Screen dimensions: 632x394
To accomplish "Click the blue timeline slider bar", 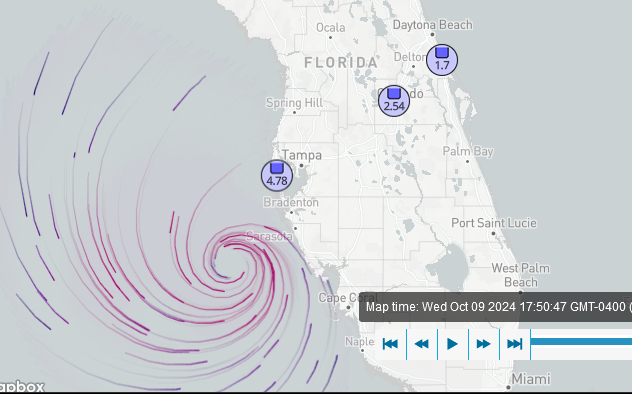I will click(x=581, y=342).
